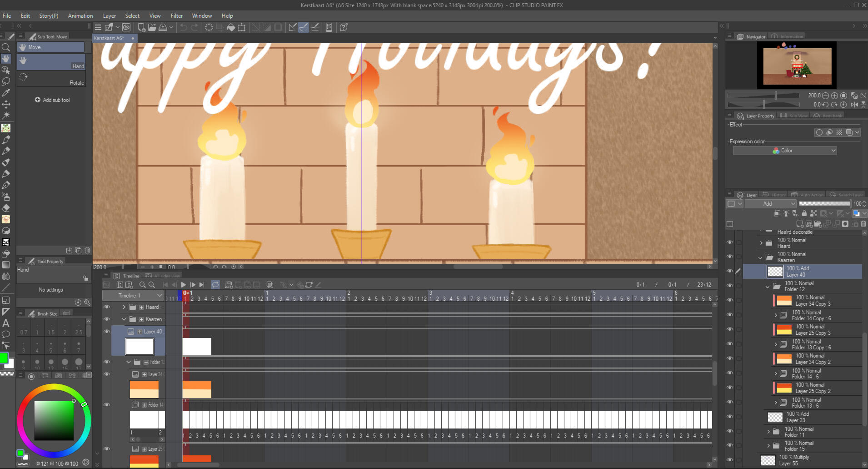Pick a color in the color wheel square
Viewport: 868px width, 469px height.
54,420
